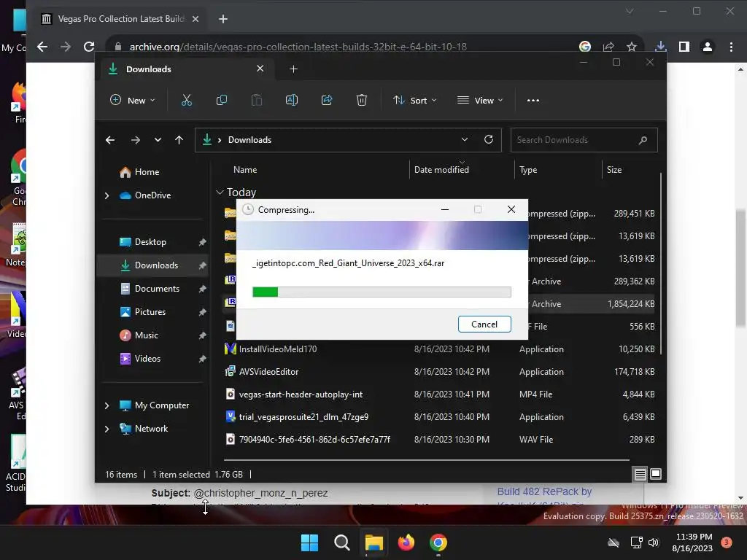The height and width of the screenshot is (560, 747).
Task: Select Pictures in navigation pane
Action: [150, 312]
